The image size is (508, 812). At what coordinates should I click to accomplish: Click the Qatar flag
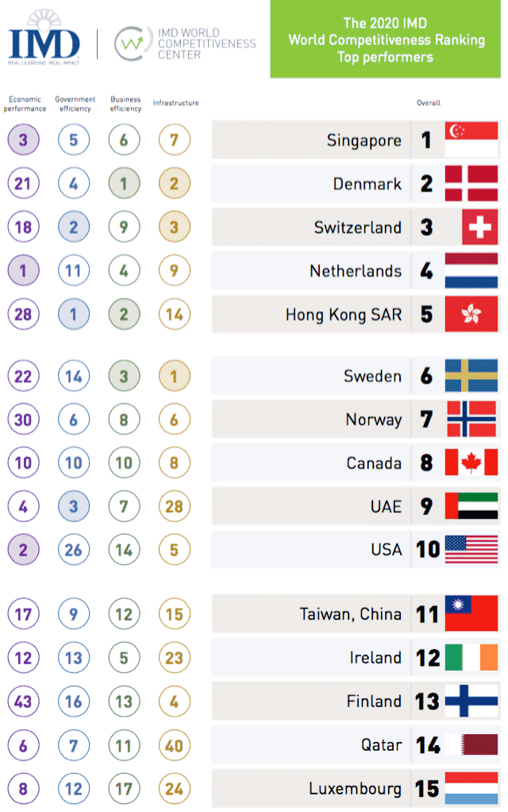coord(471,744)
